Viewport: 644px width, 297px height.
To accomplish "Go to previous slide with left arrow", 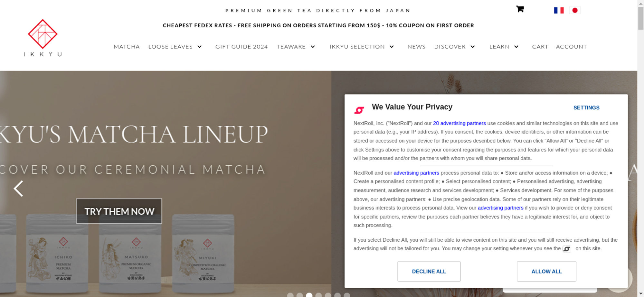I will pyautogui.click(x=18, y=189).
